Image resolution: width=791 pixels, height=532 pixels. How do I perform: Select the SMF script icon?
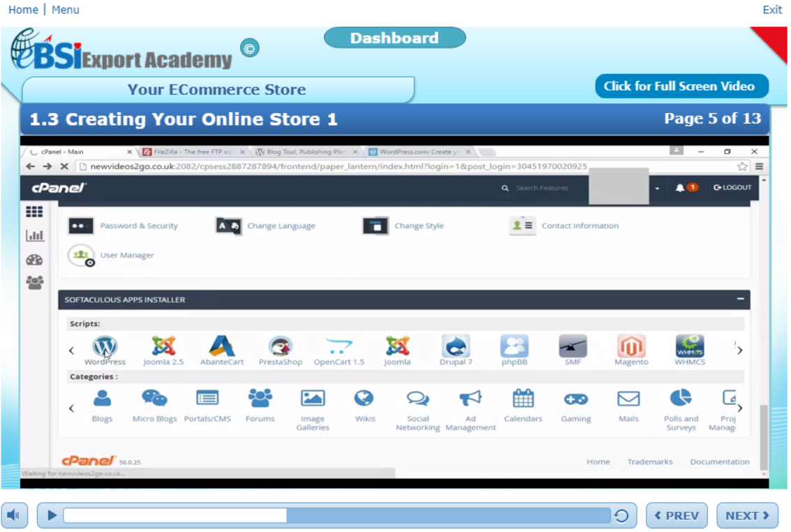click(573, 350)
